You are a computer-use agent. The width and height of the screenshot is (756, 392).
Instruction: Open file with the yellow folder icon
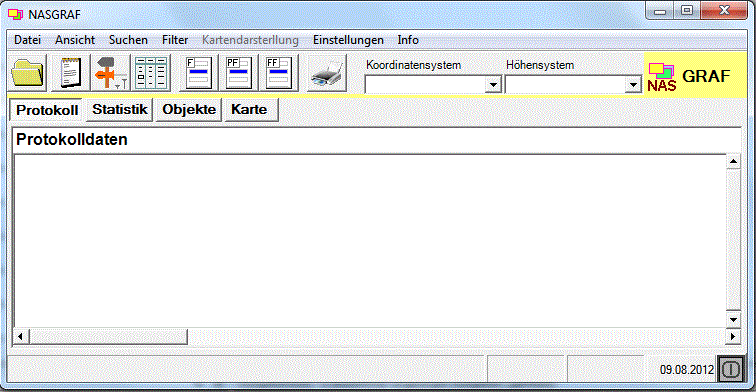(x=27, y=73)
